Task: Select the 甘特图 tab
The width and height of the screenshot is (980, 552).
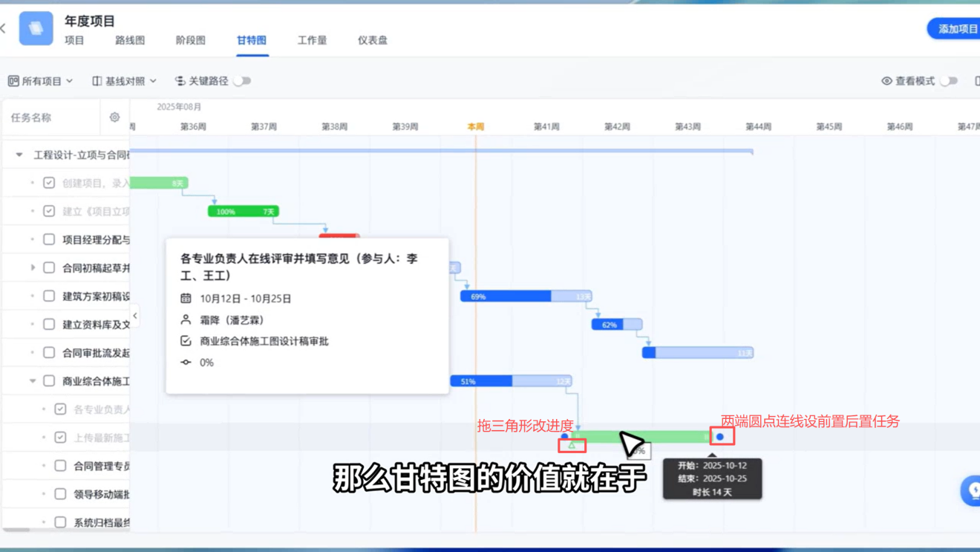Action: pos(252,40)
